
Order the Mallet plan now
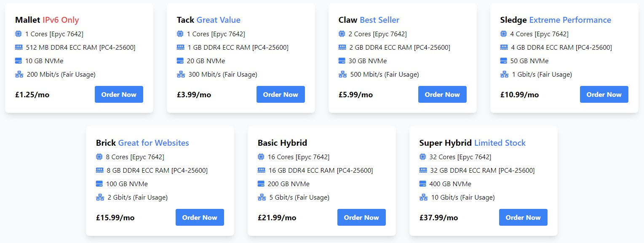click(x=119, y=94)
